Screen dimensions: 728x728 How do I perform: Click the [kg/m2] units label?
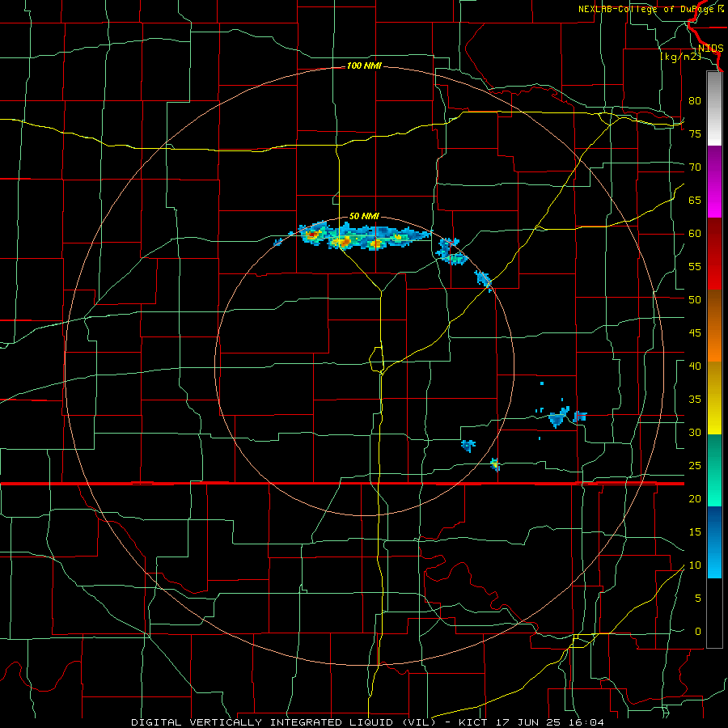[680, 57]
